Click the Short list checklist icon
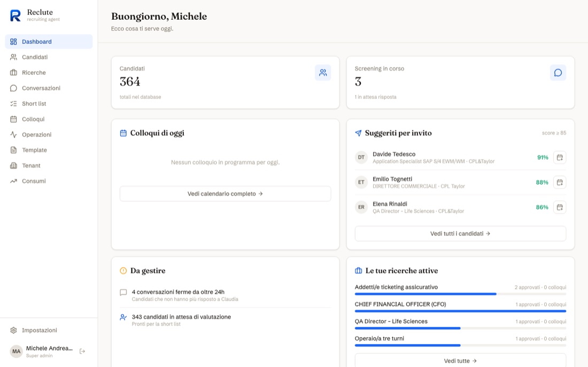Viewport: 588px width, 367px height. tap(13, 104)
